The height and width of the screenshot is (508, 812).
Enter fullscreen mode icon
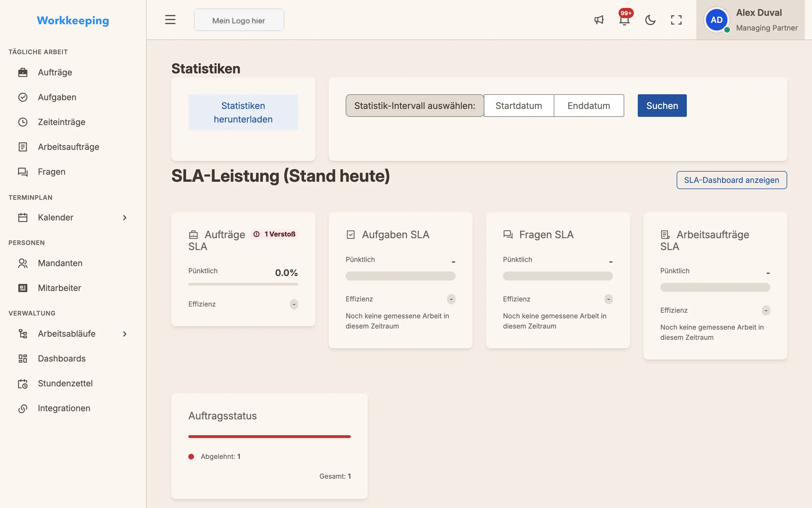coord(676,20)
